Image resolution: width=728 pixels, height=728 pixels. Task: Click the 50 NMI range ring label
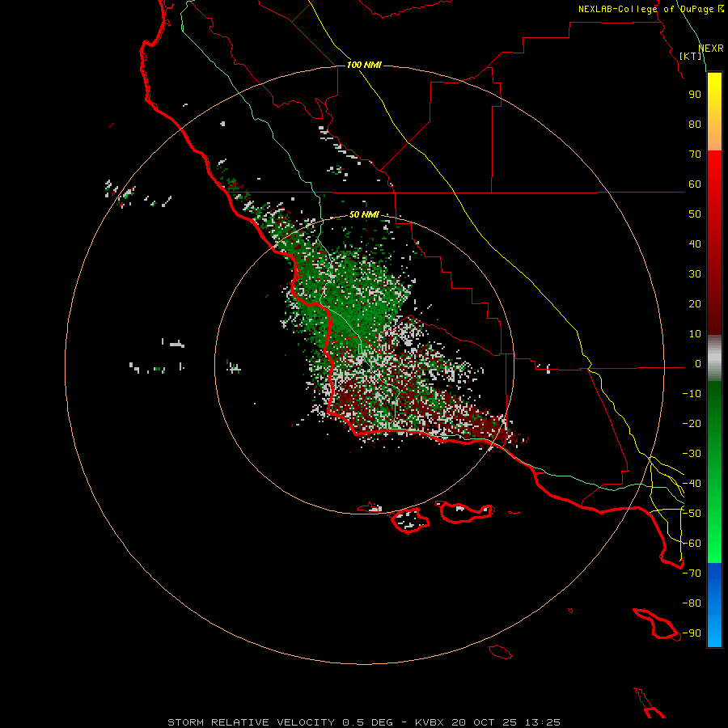(364, 214)
